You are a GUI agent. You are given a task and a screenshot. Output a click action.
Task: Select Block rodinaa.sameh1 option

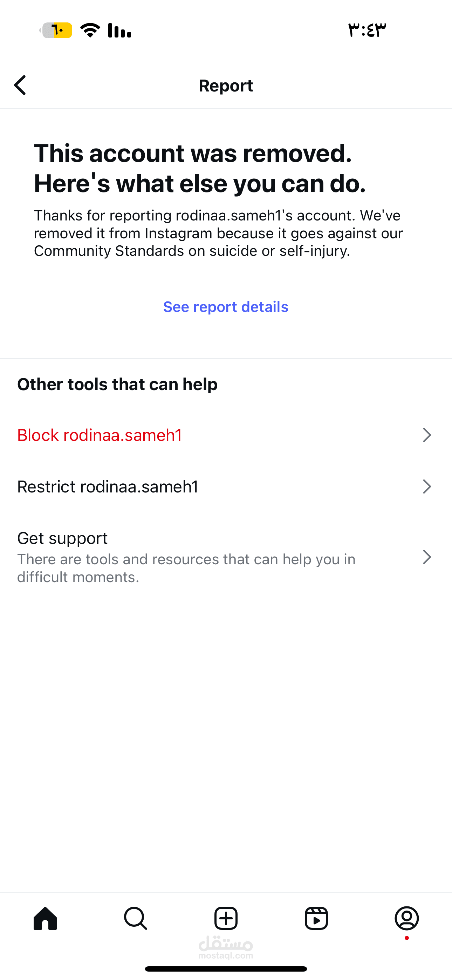(x=226, y=435)
